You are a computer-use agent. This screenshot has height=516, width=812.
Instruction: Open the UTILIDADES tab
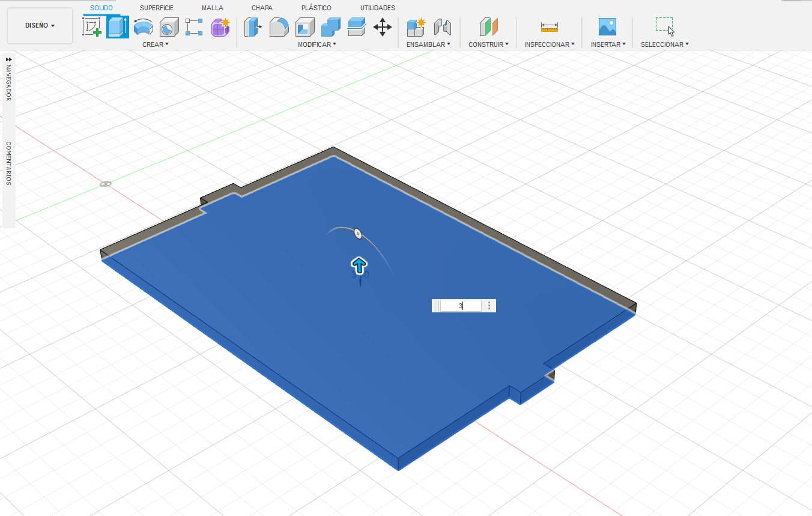pyautogui.click(x=378, y=8)
